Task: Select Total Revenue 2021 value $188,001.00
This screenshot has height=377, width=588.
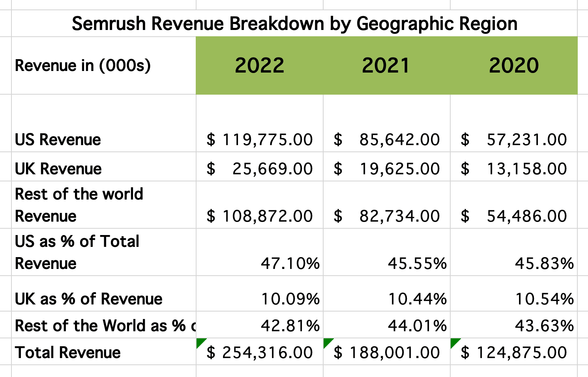Action: tap(387, 351)
